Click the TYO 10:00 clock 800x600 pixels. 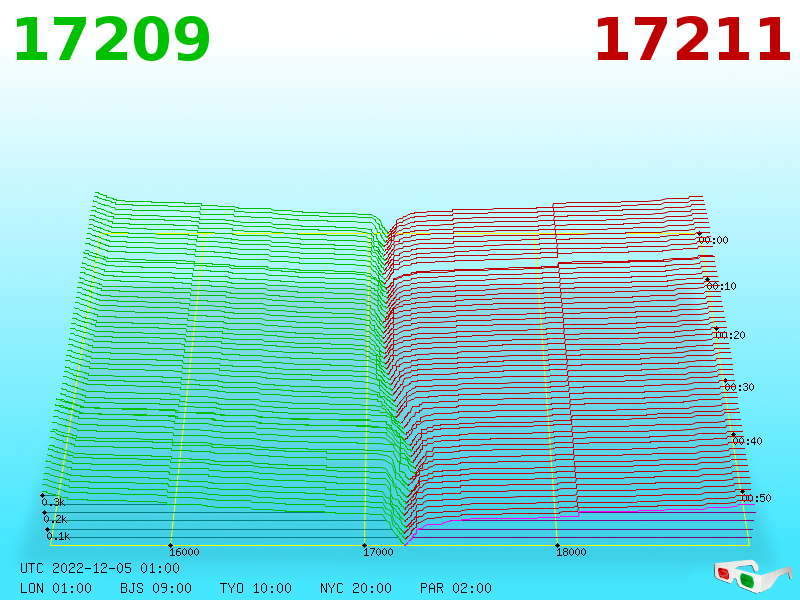[x=256, y=588]
